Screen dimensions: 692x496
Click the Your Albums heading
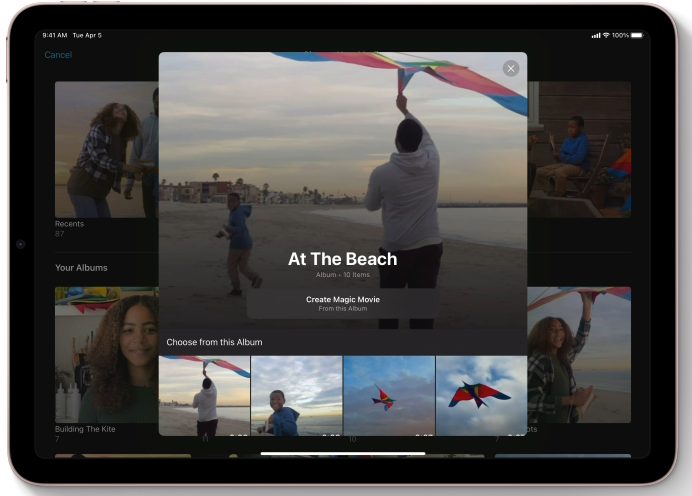81,268
